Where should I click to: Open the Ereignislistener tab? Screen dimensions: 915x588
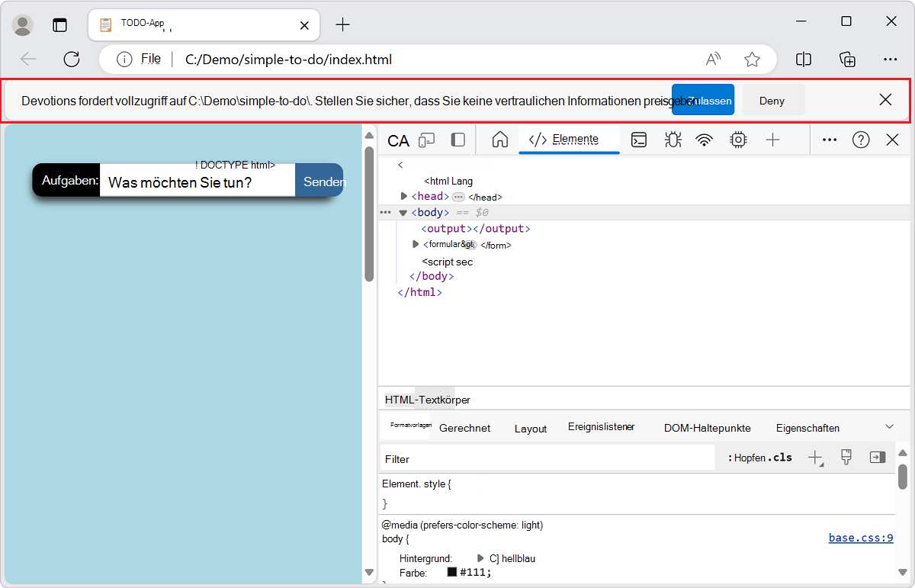[x=602, y=428]
